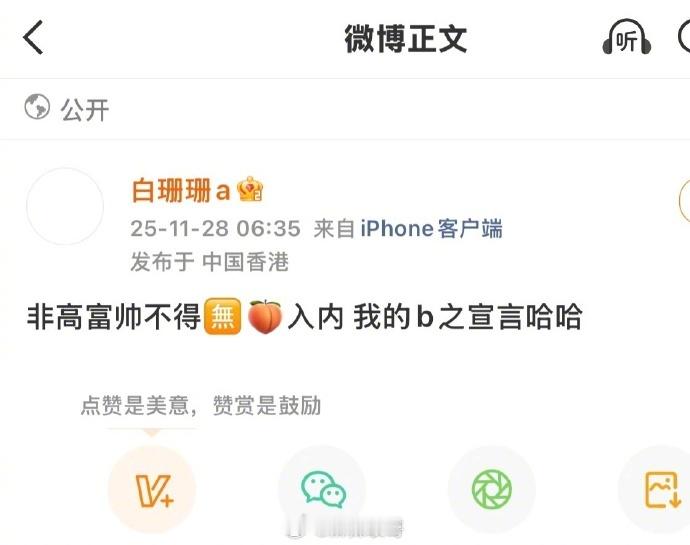Viewport: 690px width, 545px height.
Task: Tap the post text 非高富帅不得
Action: [114, 317]
